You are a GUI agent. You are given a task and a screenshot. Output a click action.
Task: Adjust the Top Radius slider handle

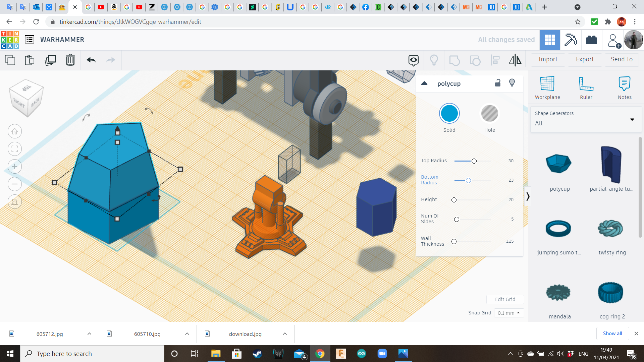[x=474, y=161]
